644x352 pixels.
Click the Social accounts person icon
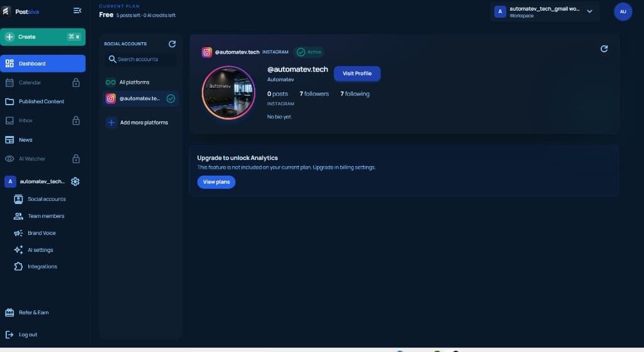click(x=18, y=200)
